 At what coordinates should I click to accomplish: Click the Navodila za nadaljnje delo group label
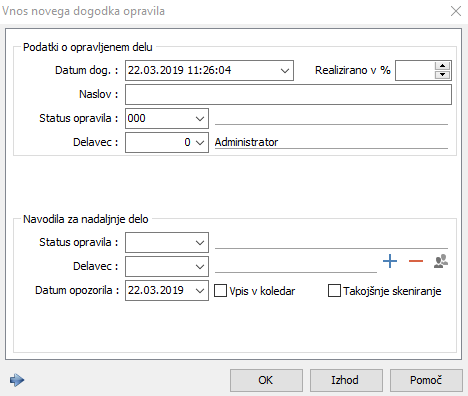click(86, 219)
